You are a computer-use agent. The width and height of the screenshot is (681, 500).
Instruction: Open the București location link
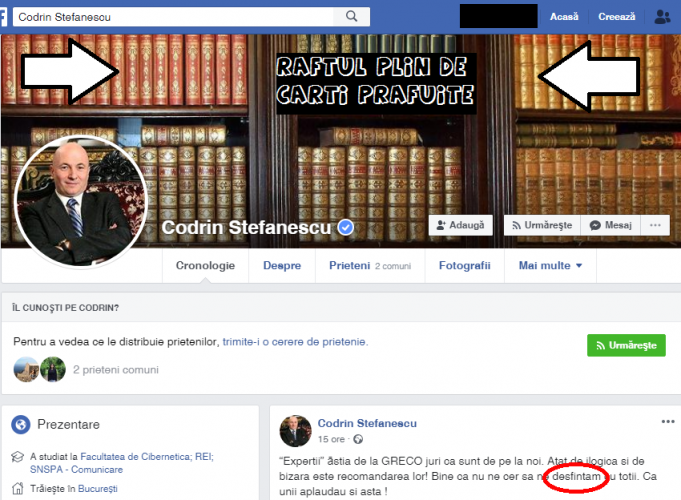(x=98, y=489)
